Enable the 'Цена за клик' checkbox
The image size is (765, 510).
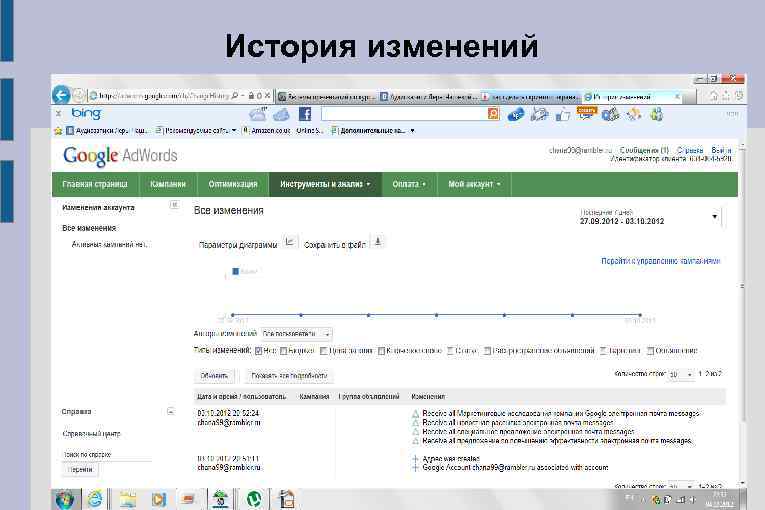click(323, 351)
